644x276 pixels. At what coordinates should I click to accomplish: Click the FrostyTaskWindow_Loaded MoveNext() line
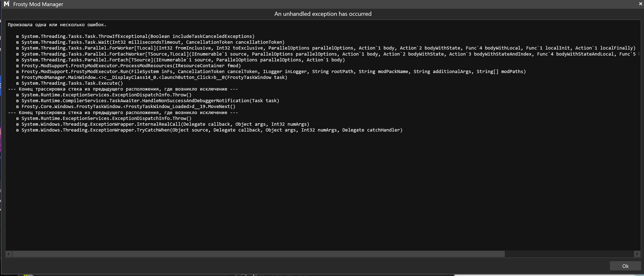(x=126, y=106)
